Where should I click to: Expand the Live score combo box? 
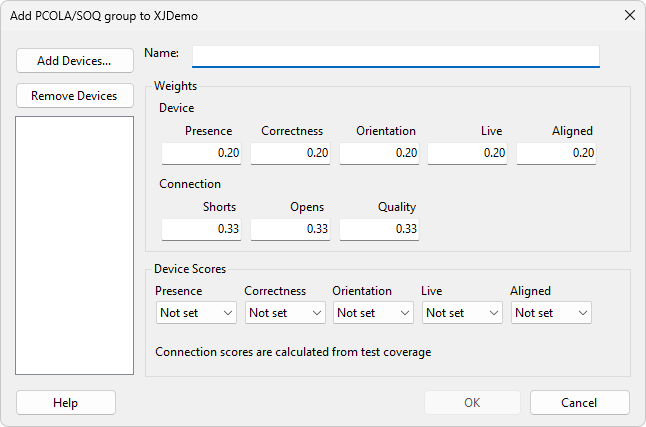pos(461,313)
